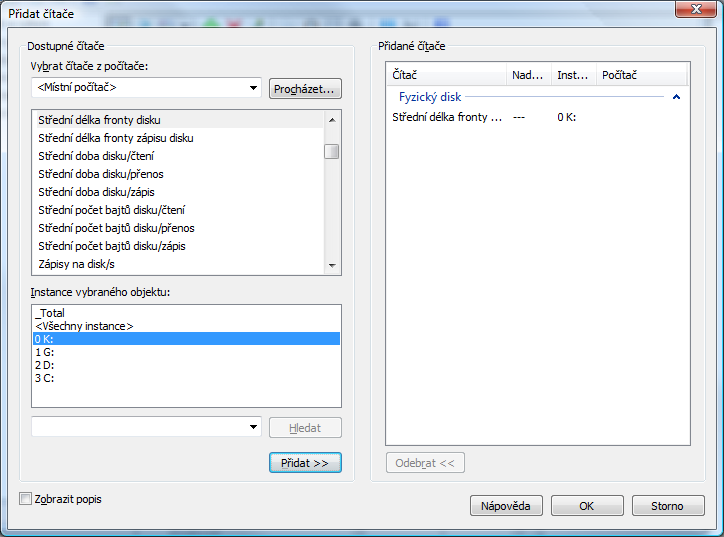724x537 pixels.
Task: Click the 'Odebrat <<' button
Action: click(425, 463)
